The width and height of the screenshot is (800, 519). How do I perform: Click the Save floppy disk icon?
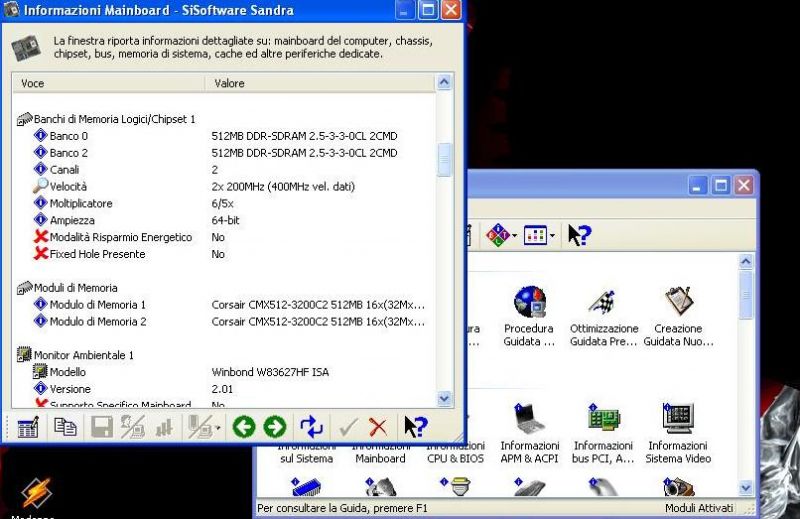point(102,427)
